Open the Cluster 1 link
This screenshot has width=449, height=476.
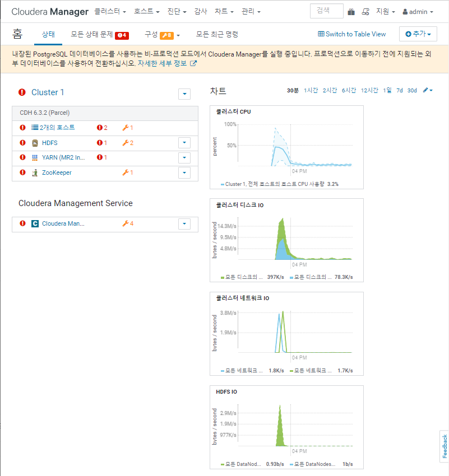click(48, 92)
